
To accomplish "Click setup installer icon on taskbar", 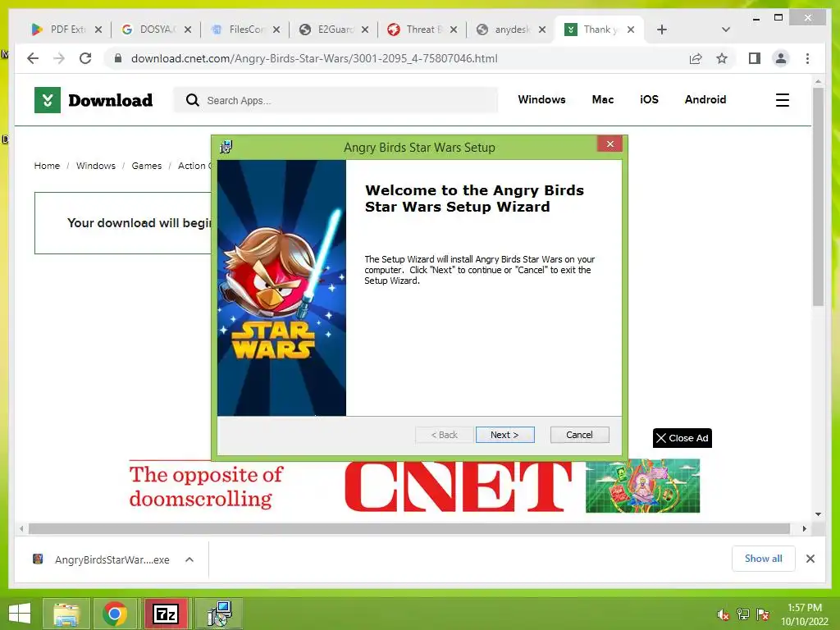I will 220,614.
